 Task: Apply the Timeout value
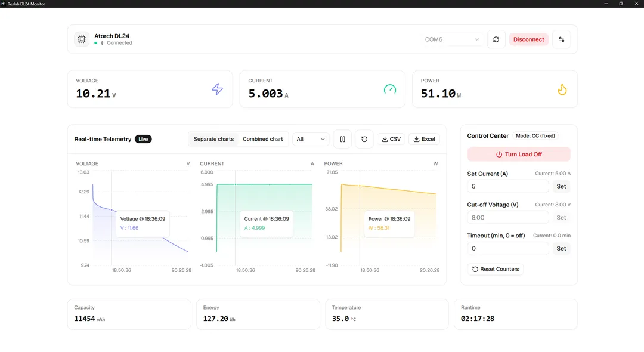point(561,249)
